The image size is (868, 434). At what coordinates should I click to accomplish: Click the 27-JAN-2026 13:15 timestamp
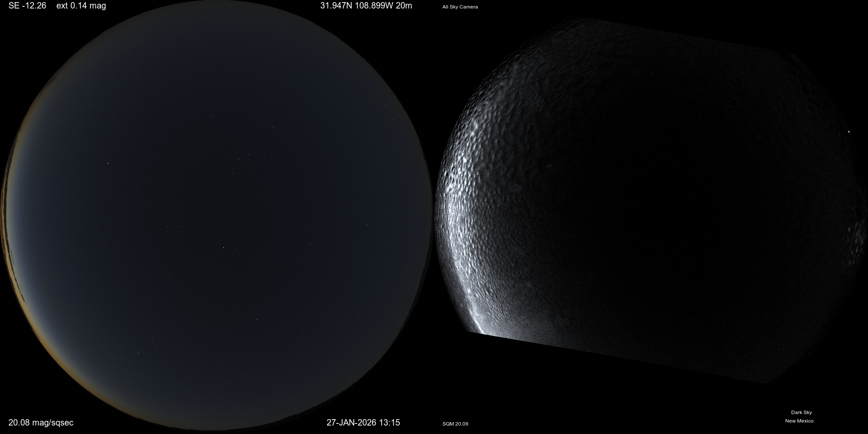[363, 423]
